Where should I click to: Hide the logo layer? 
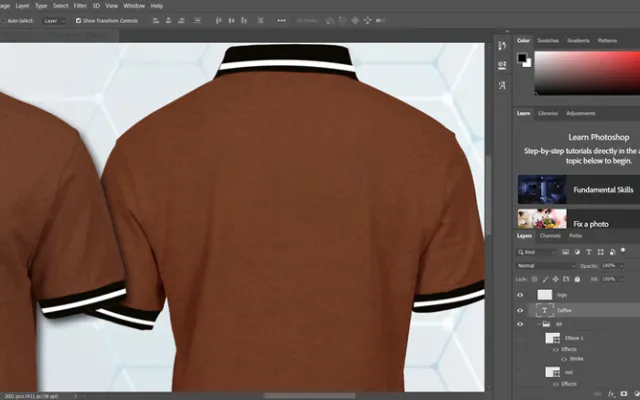(x=520, y=296)
